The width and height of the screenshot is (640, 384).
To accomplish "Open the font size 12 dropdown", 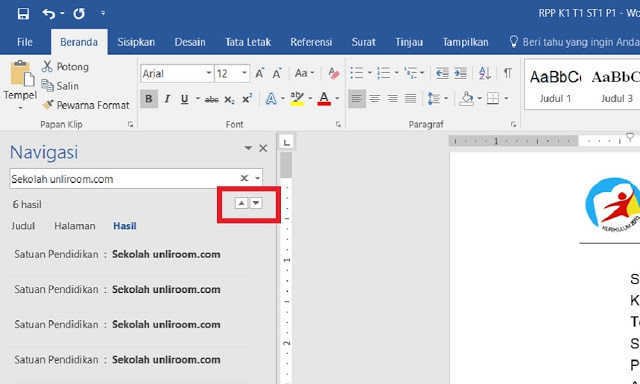I will [x=244, y=73].
